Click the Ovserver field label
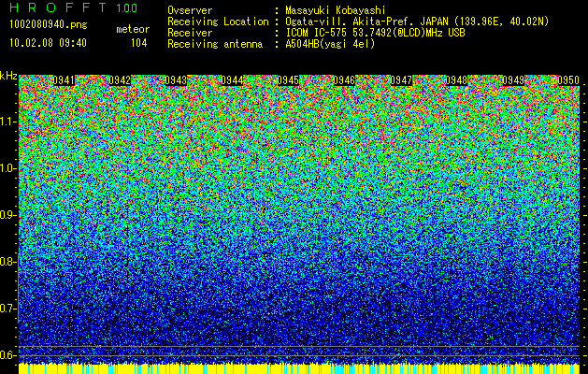Image resolution: width=588 pixels, height=374 pixels. coord(190,10)
